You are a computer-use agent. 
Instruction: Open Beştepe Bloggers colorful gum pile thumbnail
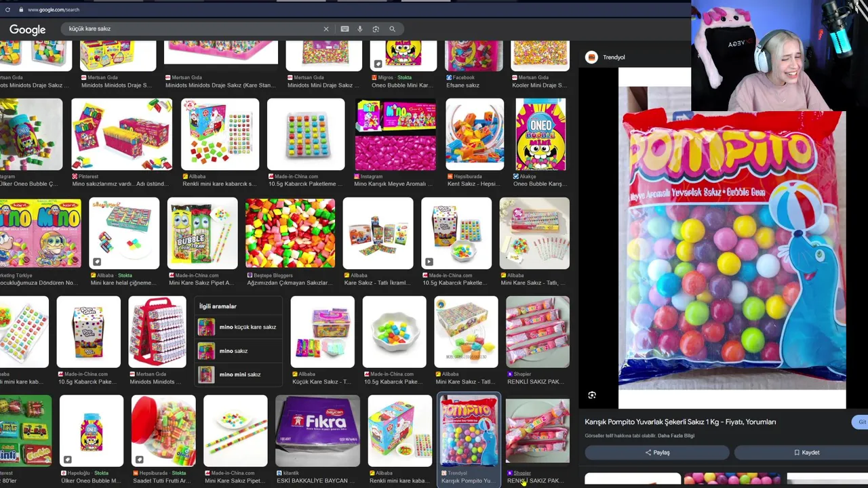pos(290,233)
